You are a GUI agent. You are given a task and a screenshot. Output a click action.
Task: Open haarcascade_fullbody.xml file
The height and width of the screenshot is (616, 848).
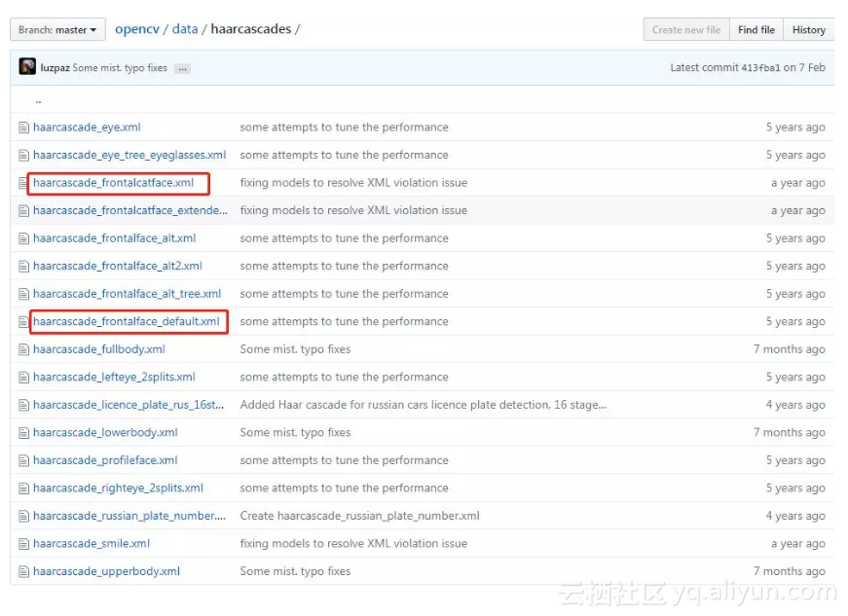pyautogui.click(x=99, y=349)
